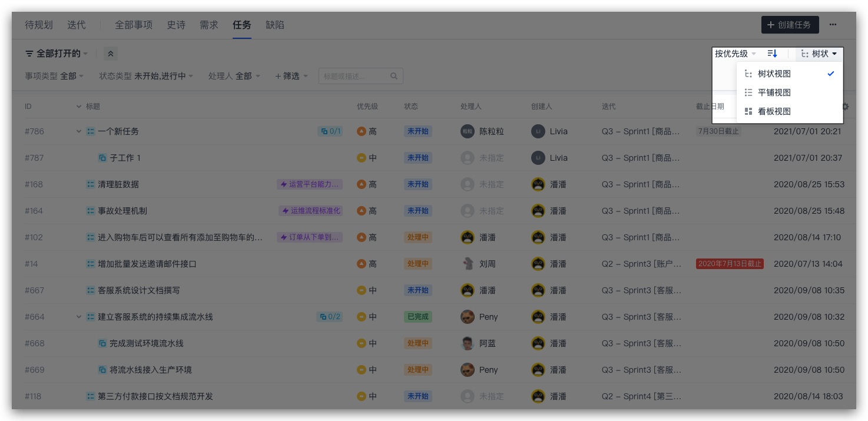Choose 平铺视图 menu entry
868x421 pixels.
click(x=790, y=92)
